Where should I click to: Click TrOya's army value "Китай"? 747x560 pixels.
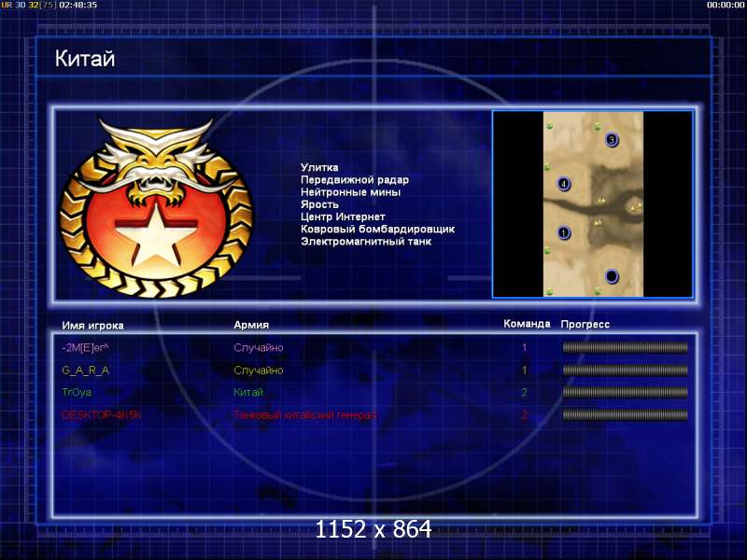pos(248,392)
